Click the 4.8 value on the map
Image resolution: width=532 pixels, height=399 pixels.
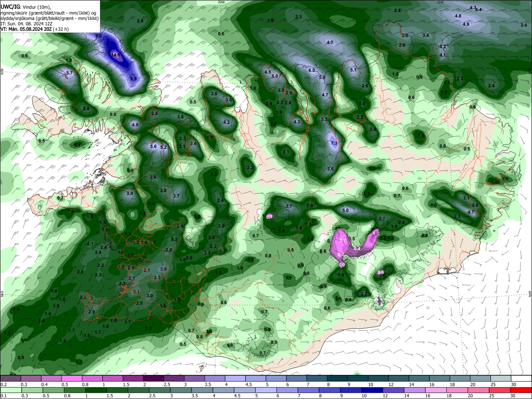(x=458, y=16)
